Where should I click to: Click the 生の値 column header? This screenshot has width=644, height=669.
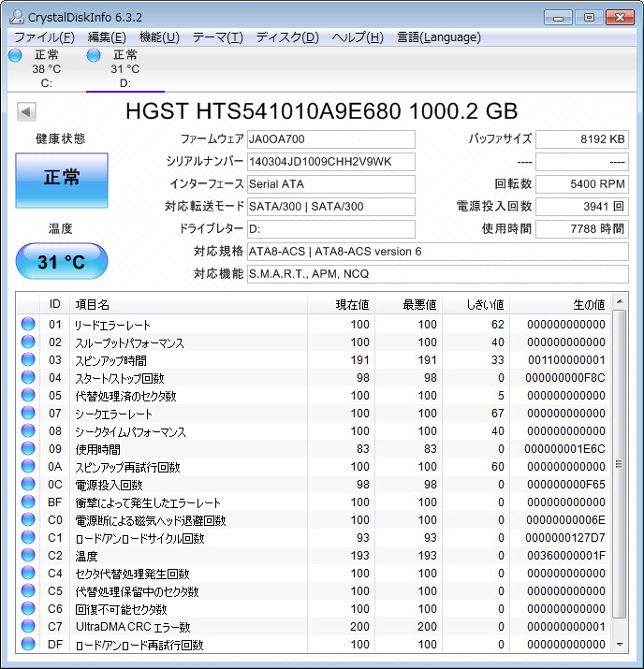(x=561, y=304)
